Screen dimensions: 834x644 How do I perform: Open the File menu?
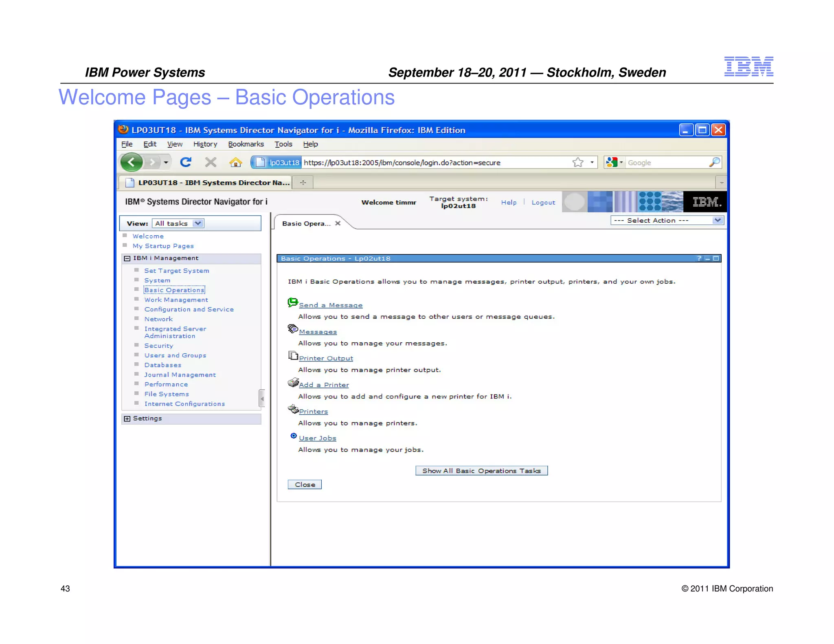[x=127, y=144]
